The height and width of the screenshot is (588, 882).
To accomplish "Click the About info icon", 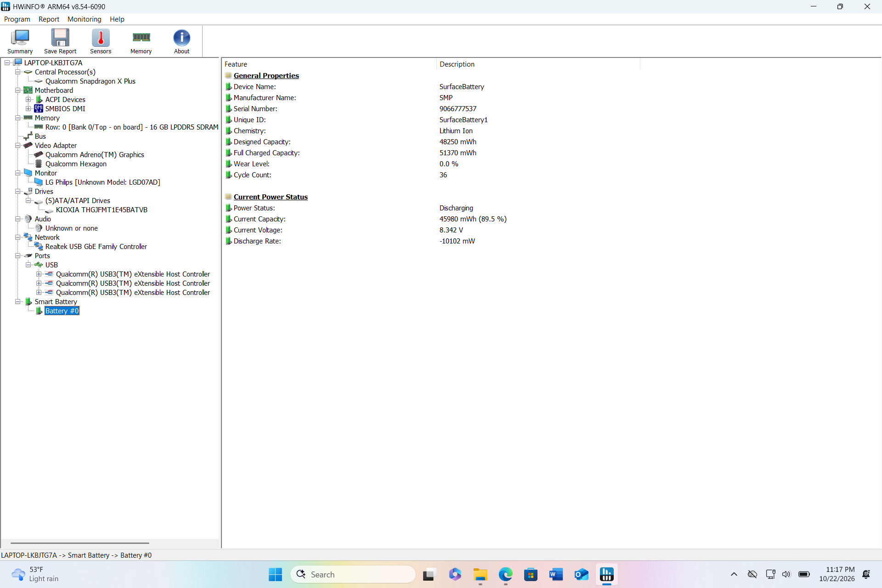I will point(181,41).
